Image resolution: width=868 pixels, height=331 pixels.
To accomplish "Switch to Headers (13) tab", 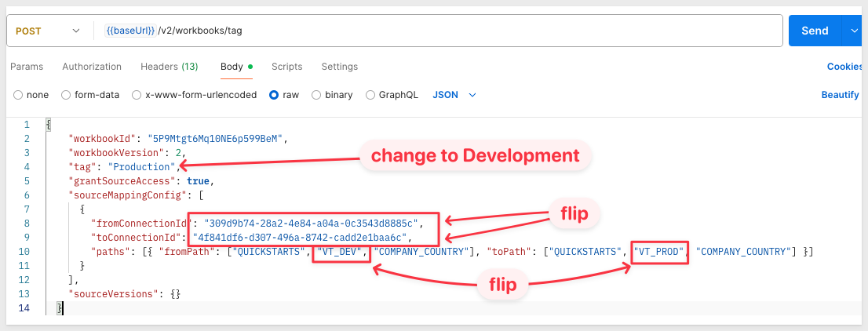I will [x=170, y=67].
